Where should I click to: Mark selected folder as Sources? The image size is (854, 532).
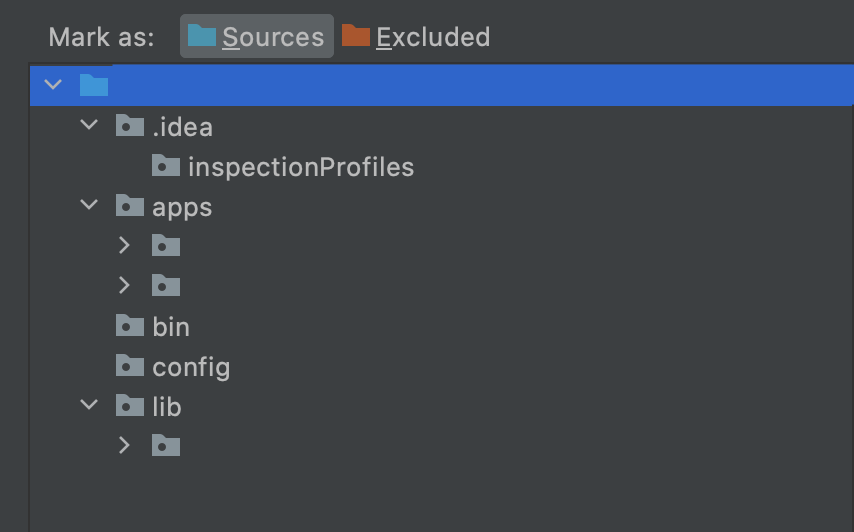pyautogui.click(x=257, y=37)
